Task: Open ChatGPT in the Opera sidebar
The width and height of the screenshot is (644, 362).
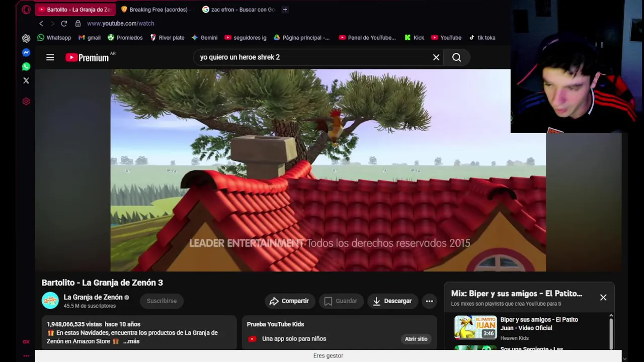Action: click(x=26, y=38)
